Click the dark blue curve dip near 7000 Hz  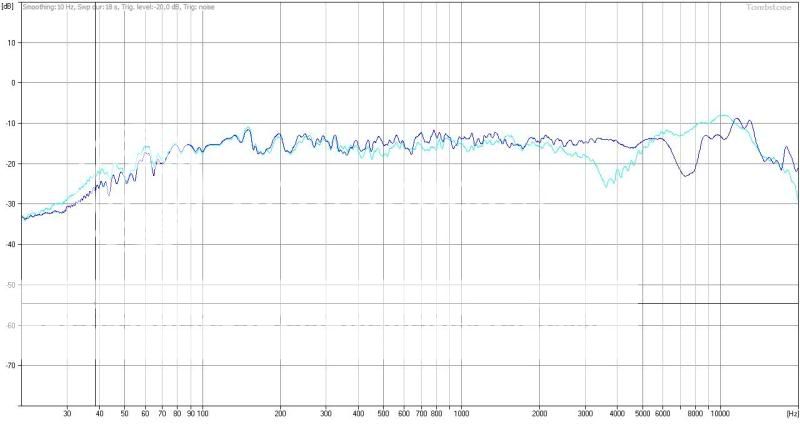pos(684,175)
